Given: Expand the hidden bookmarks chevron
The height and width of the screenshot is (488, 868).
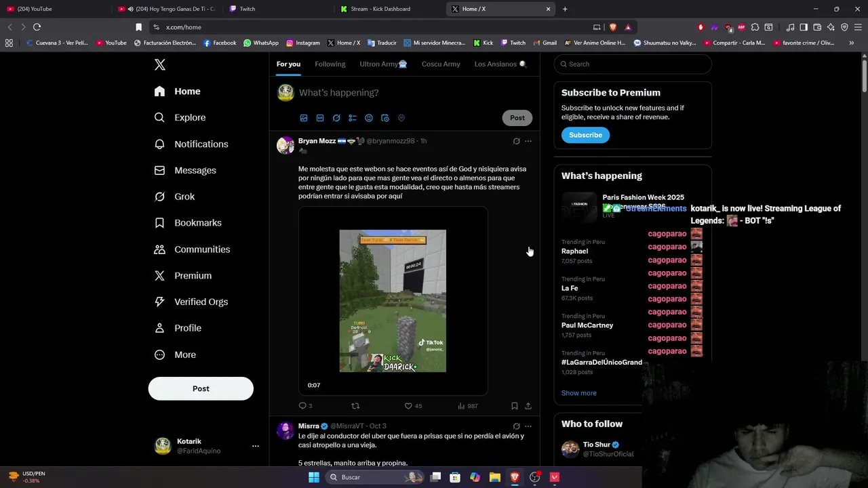Looking at the screenshot, I should [x=851, y=43].
